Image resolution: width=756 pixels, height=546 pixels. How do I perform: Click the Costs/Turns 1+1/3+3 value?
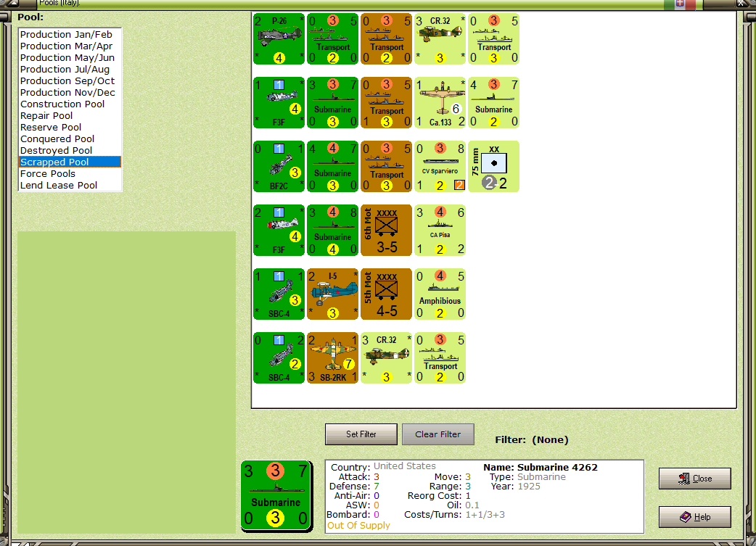click(485, 515)
